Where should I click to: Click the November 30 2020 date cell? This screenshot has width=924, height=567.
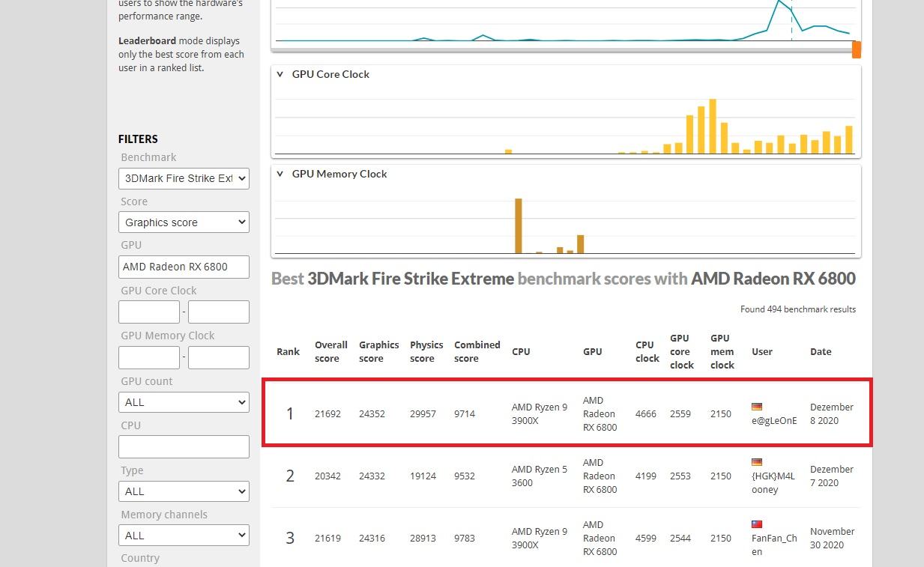coord(833,538)
